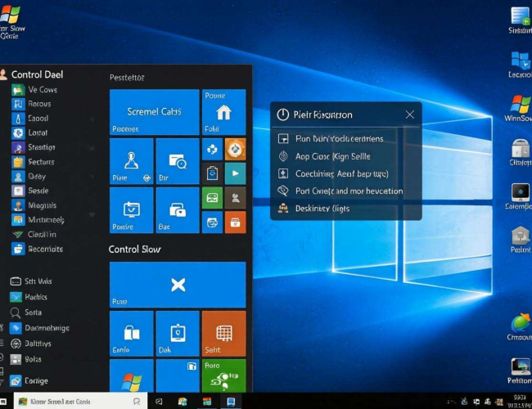Open the 'Piare' tile

tap(132, 161)
